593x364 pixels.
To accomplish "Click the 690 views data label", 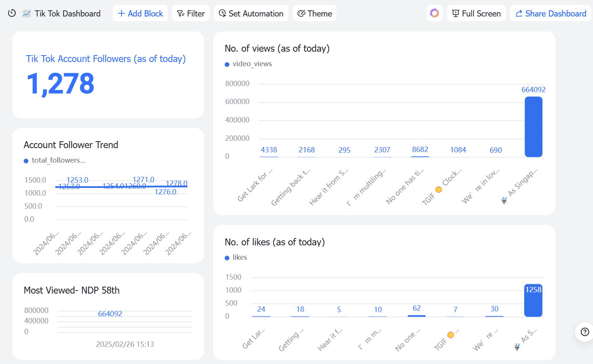I will 496,150.
